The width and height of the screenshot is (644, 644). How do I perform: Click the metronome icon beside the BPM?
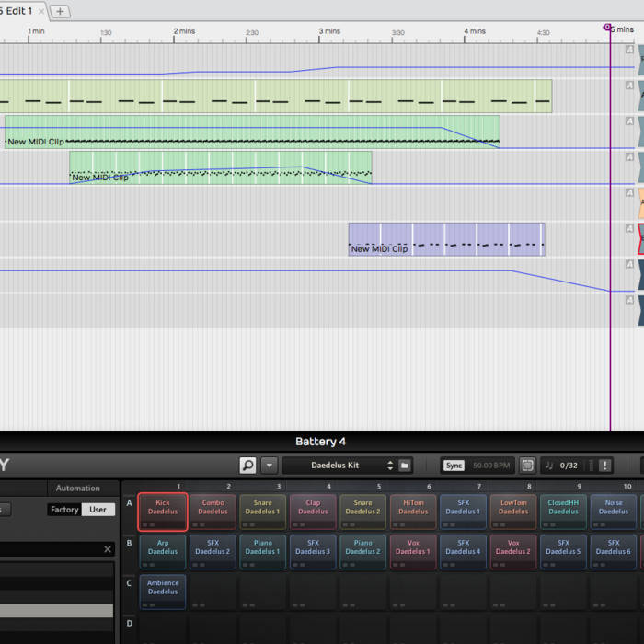(x=527, y=466)
